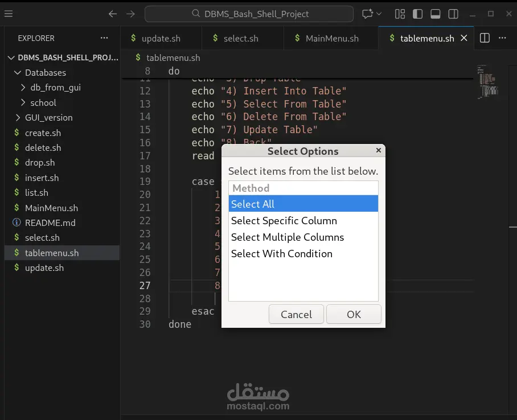Screen dimensions: 517x420
Task: Open the Copilot chat icon in title bar
Action: click(368, 14)
